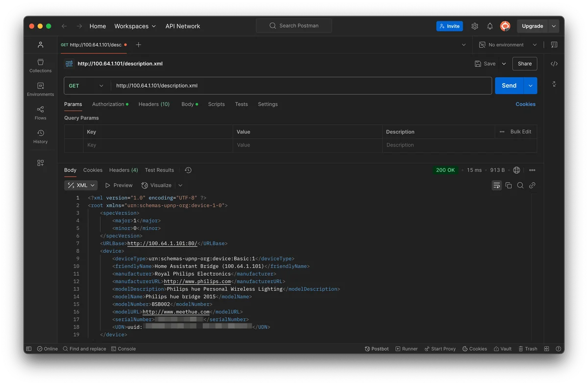Open Find and replace in status bar
The image size is (588, 385).
[x=84, y=349]
